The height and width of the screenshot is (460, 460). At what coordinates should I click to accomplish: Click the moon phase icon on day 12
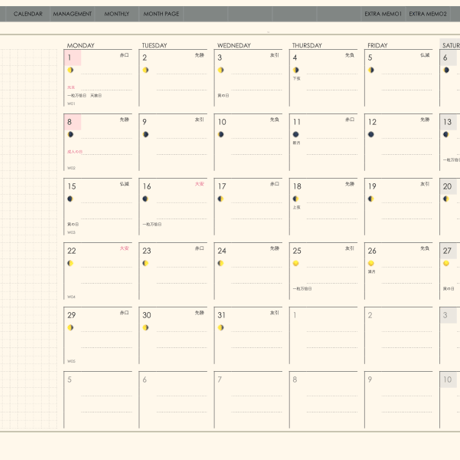(371, 134)
